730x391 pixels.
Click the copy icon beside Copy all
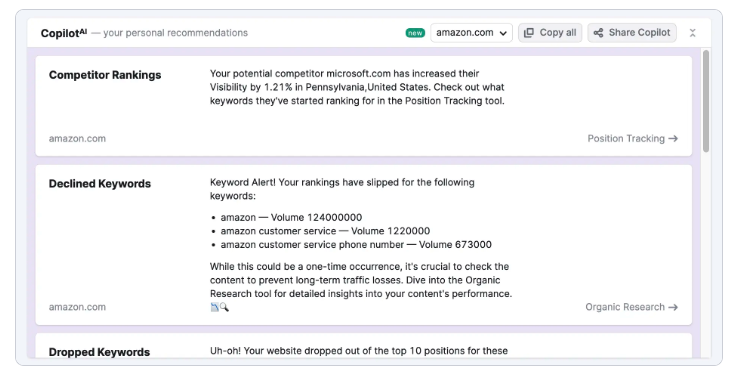529,33
